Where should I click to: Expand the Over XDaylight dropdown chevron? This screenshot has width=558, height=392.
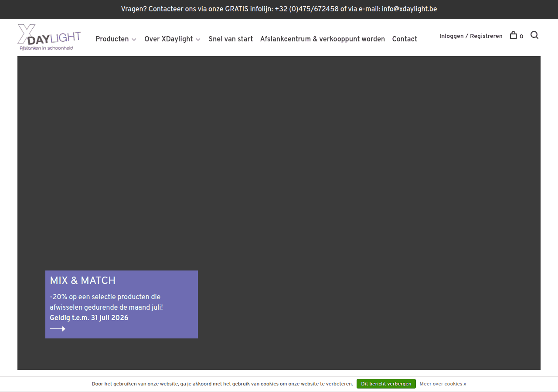(x=198, y=40)
